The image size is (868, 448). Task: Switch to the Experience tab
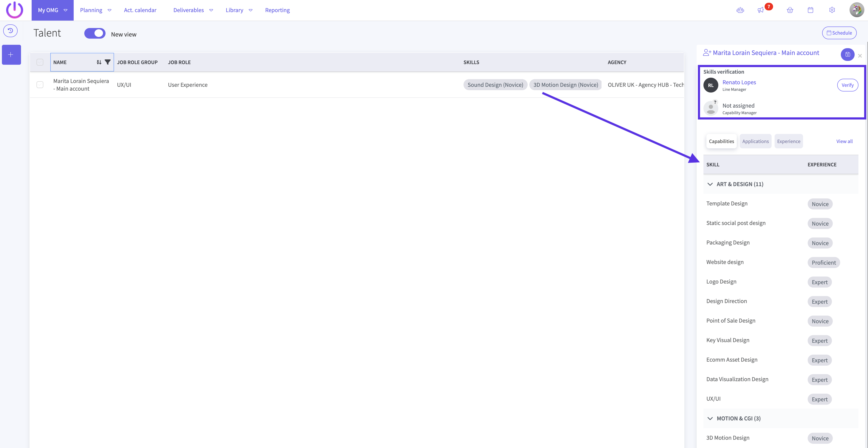click(788, 141)
